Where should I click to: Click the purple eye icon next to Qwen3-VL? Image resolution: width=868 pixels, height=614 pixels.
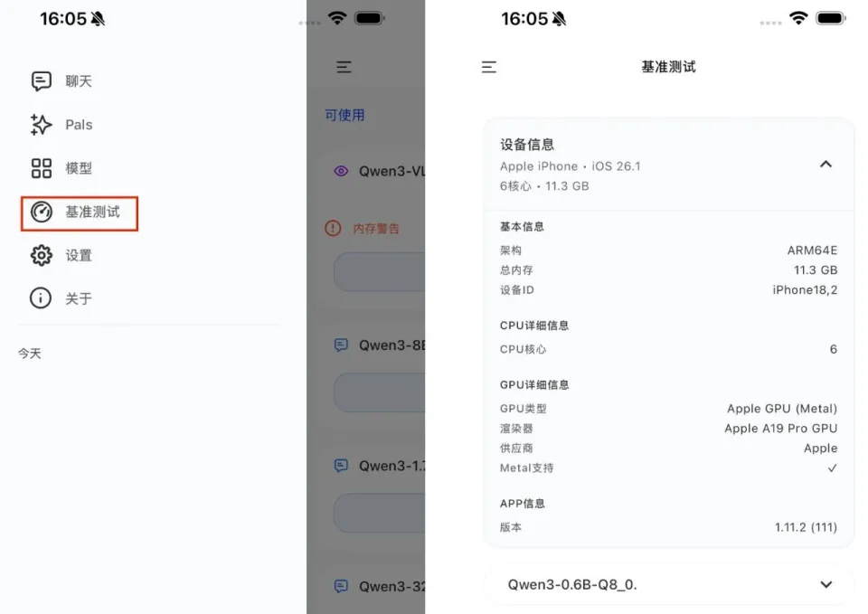pos(341,171)
